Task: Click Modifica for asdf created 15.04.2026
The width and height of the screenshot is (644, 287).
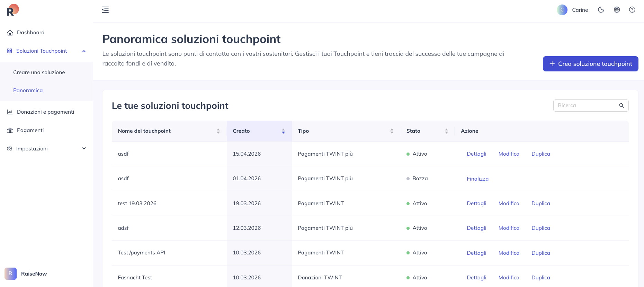Action: (x=509, y=154)
